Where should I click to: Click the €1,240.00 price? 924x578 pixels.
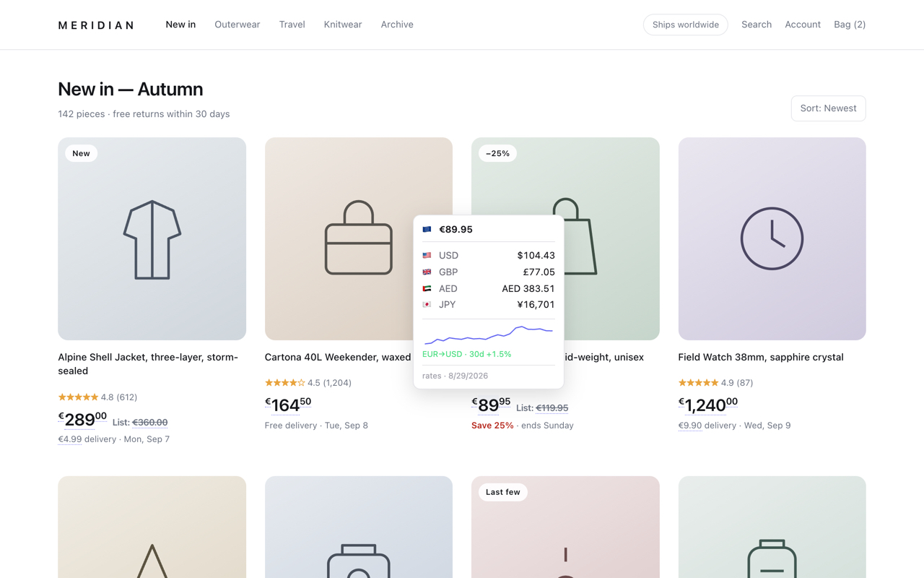(708, 405)
